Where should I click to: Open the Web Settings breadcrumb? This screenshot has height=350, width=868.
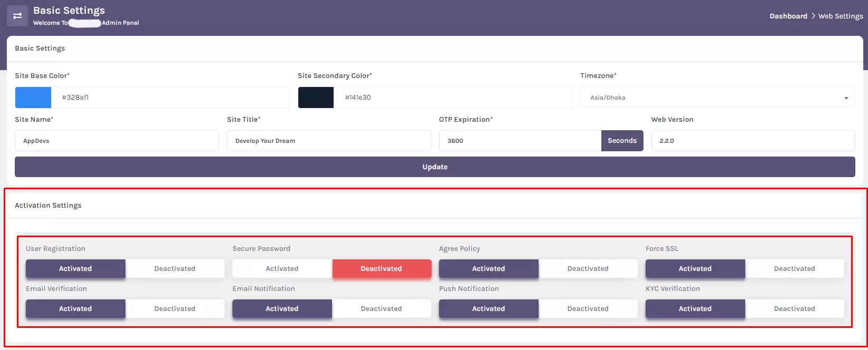[x=841, y=16]
